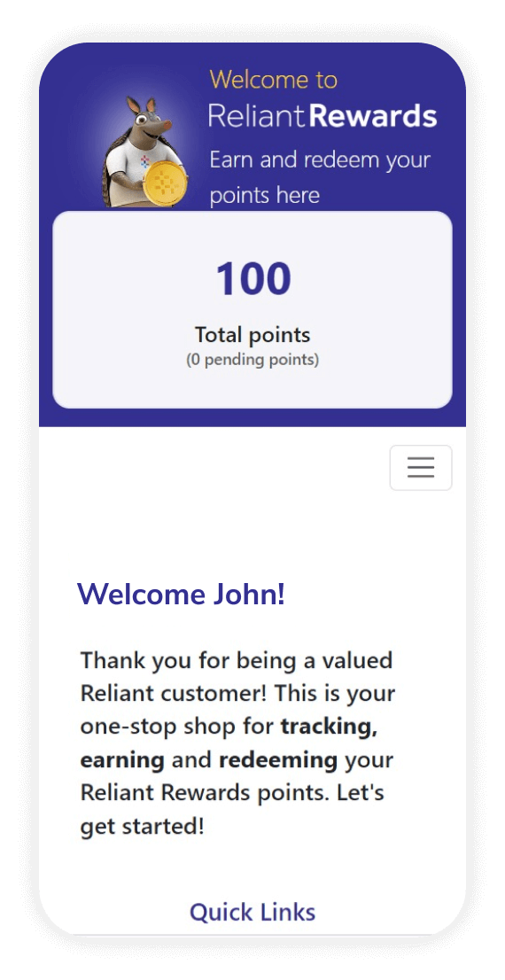Click 'Earn and redeem your points here' tagline
Image resolution: width=505 pixels, height=980 pixels.
click(320, 177)
